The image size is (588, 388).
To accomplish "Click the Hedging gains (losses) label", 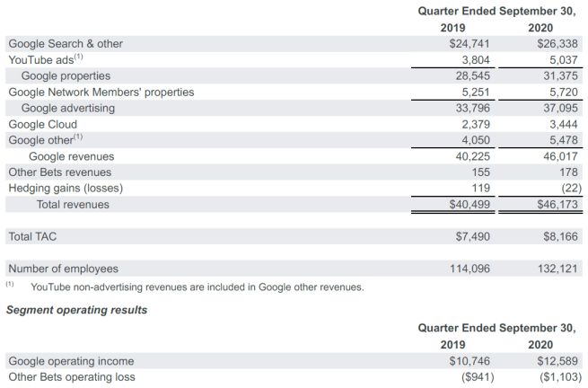I will [x=66, y=189].
